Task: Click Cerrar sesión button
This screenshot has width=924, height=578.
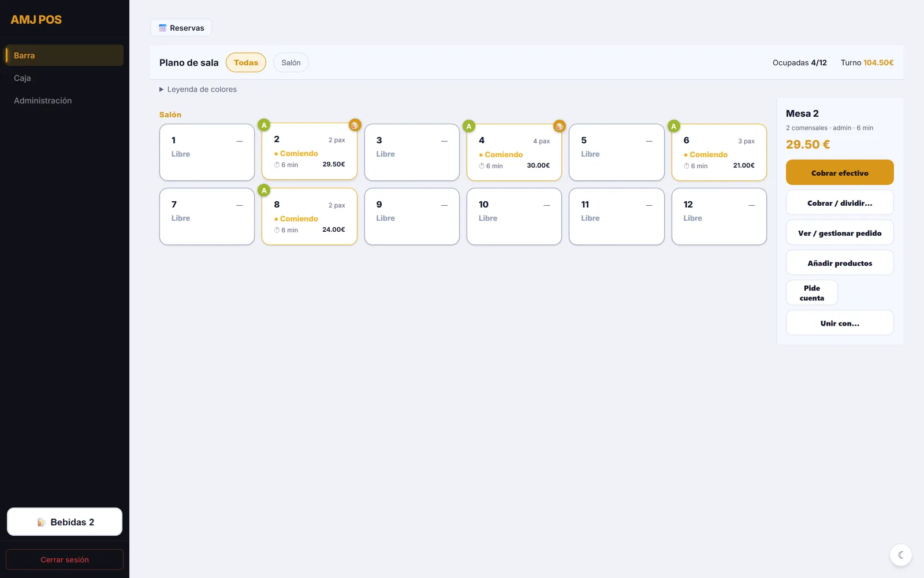Action: [x=65, y=560]
